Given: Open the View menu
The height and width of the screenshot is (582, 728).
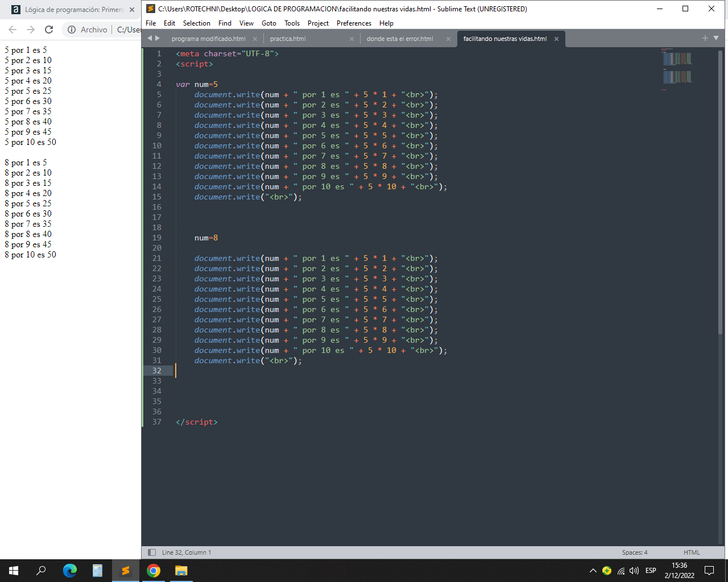Looking at the screenshot, I should [x=246, y=23].
